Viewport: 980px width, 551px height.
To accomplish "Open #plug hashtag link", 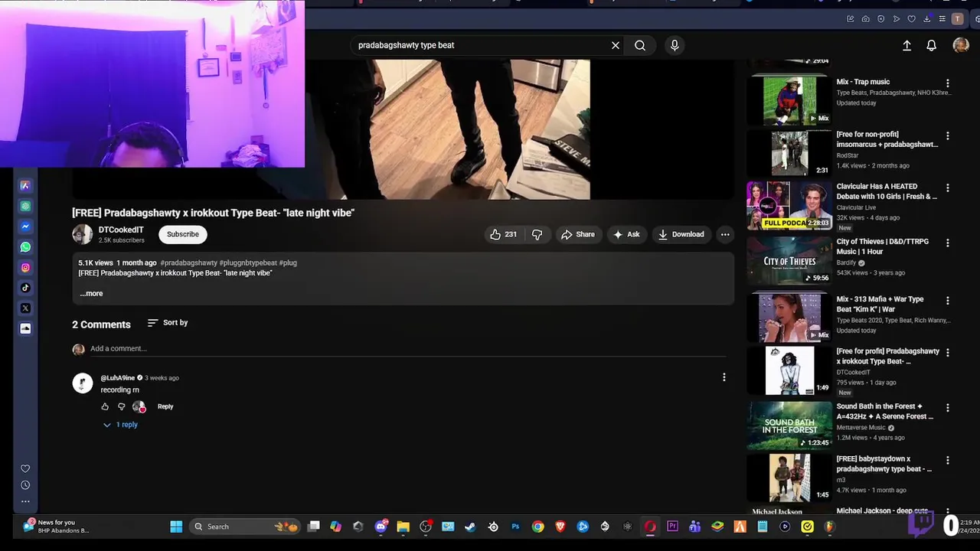I will (x=288, y=262).
